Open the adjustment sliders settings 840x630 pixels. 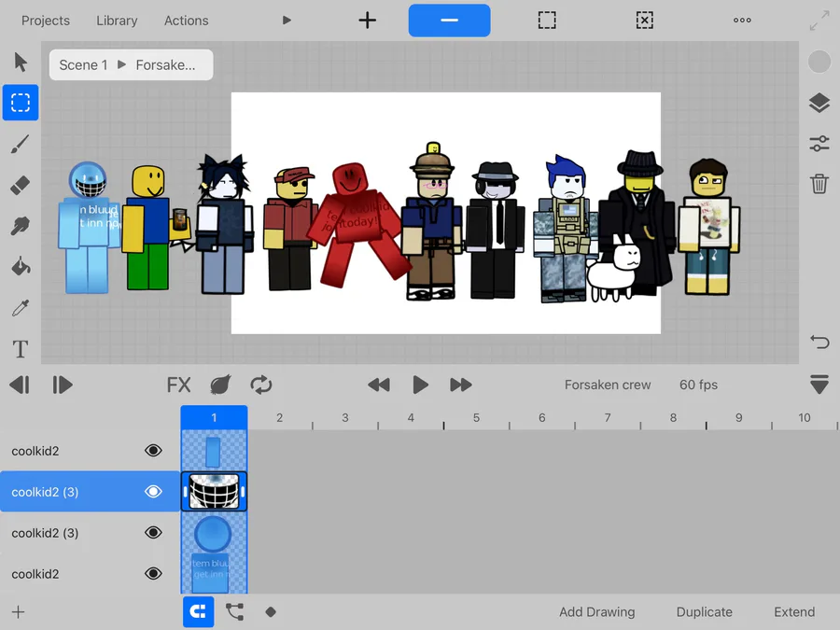[819, 144]
